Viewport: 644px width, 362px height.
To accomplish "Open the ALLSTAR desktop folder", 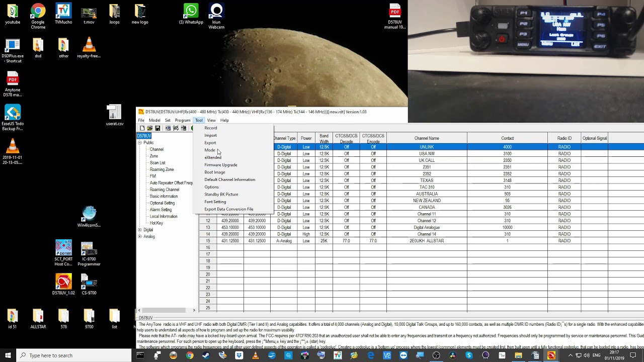I will click(38, 319).
